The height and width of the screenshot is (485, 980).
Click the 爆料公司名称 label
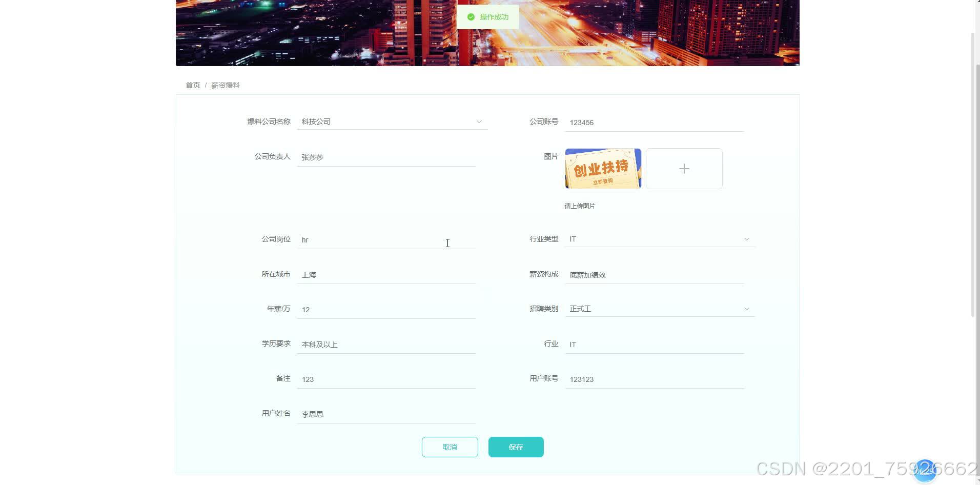point(269,122)
